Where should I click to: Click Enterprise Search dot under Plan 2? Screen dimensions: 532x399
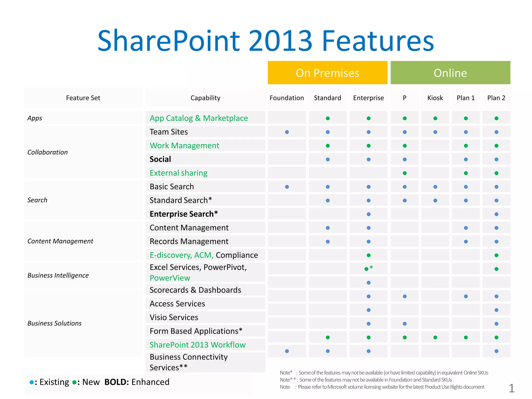pos(496,214)
